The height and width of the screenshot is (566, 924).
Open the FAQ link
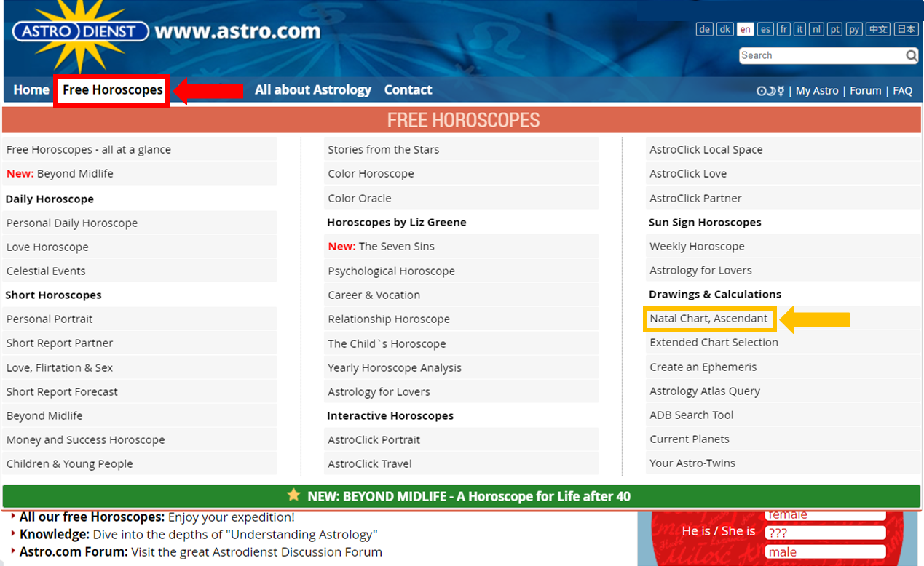click(903, 91)
